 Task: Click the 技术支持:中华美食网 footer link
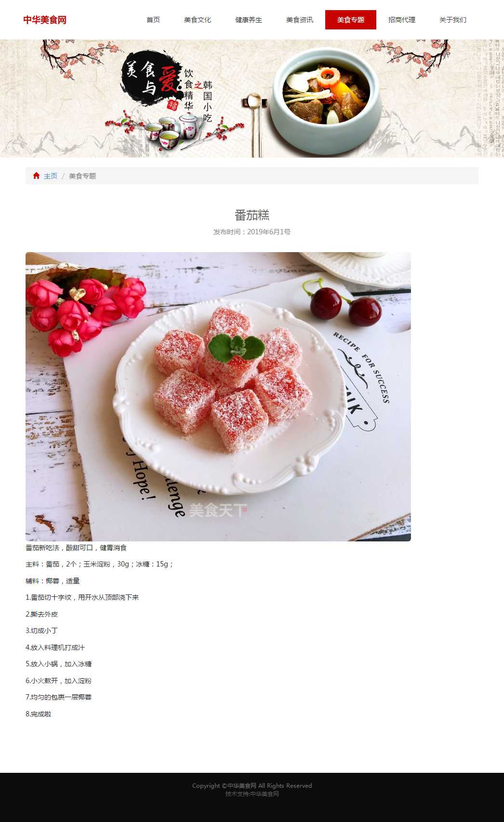point(252,794)
